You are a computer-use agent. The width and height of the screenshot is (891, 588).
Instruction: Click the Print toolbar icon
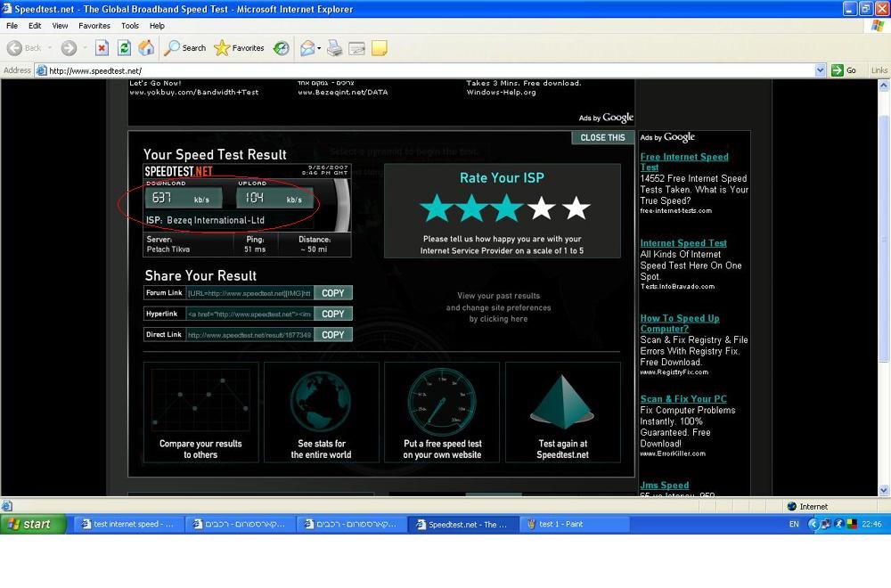click(335, 48)
